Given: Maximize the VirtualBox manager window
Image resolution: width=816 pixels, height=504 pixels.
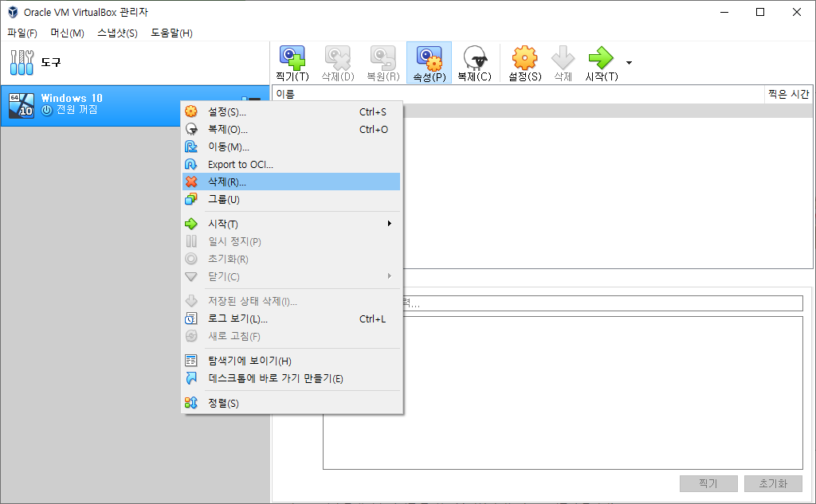Looking at the screenshot, I should [x=760, y=12].
